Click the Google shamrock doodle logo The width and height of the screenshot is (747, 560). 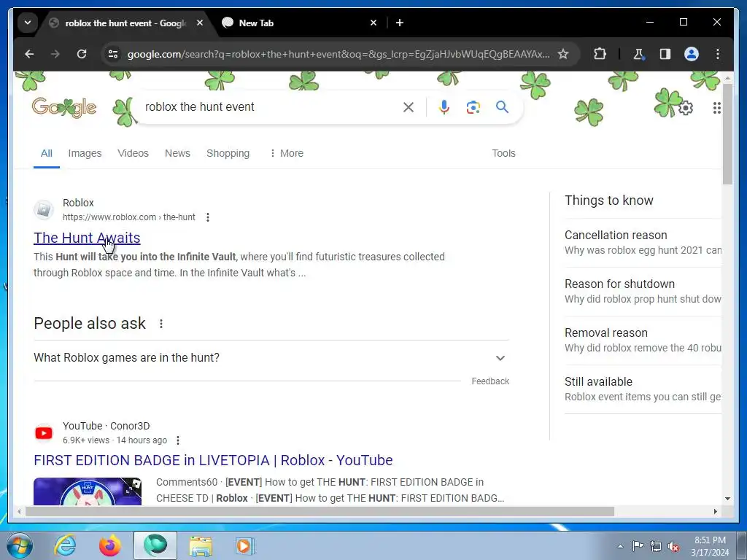(64, 108)
